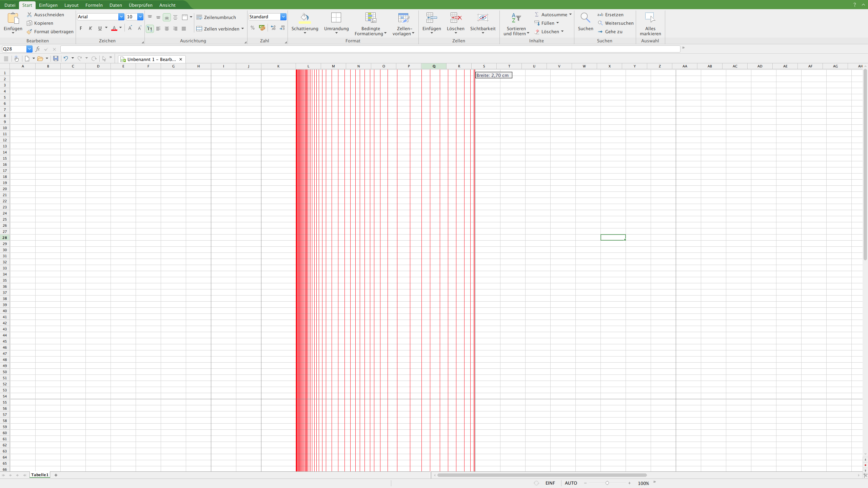Image resolution: width=868 pixels, height=488 pixels.
Task: Click the Suchen magnifier icon
Action: (x=585, y=18)
